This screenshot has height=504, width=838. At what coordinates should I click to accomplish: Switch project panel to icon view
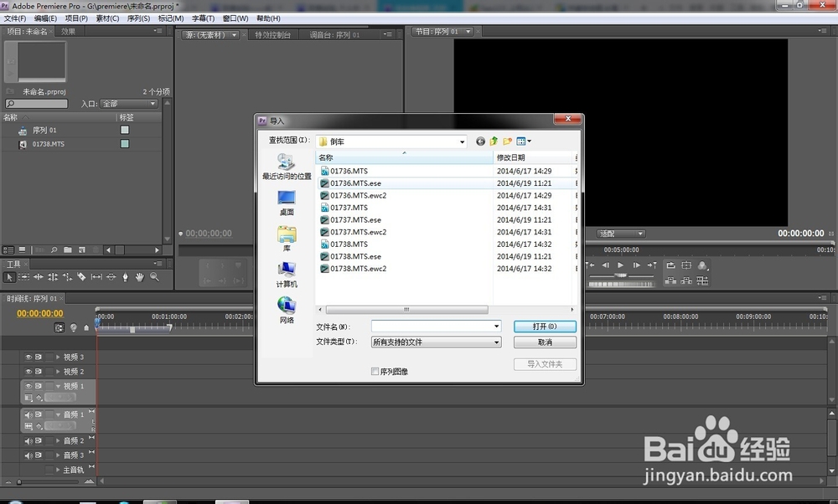point(22,249)
